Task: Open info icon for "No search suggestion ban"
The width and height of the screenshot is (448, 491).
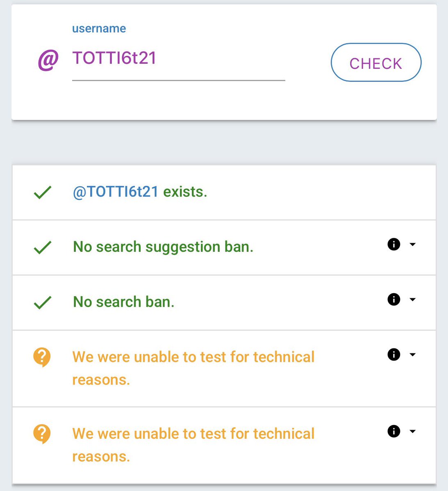Action: coord(393,244)
